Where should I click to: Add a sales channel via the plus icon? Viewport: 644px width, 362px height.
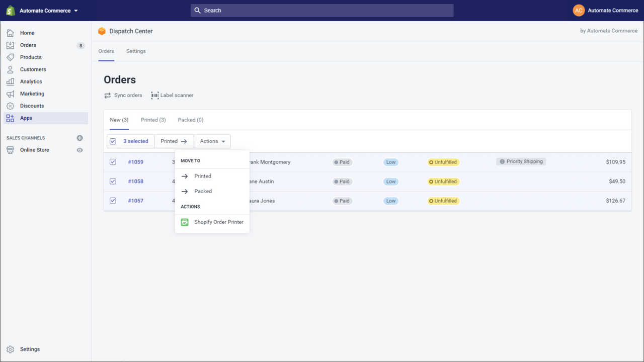pyautogui.click(x=79, y=138)
